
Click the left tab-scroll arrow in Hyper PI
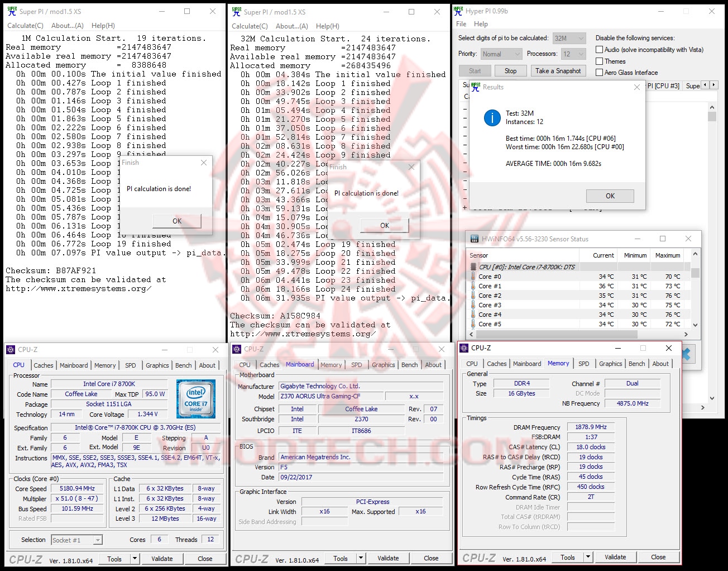(705, 85)
